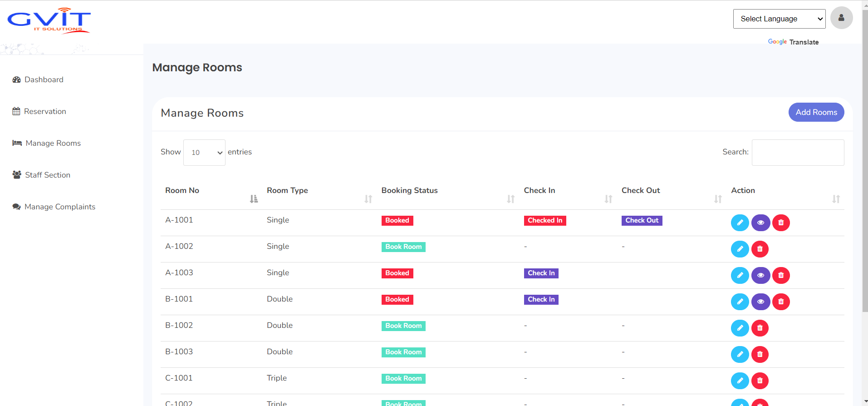Image resolution: width=868 pixels, height=406 pixels.
Task: Go to Staff Section in the sidebar
Action: pyautogui.click(x=48, y=175)
